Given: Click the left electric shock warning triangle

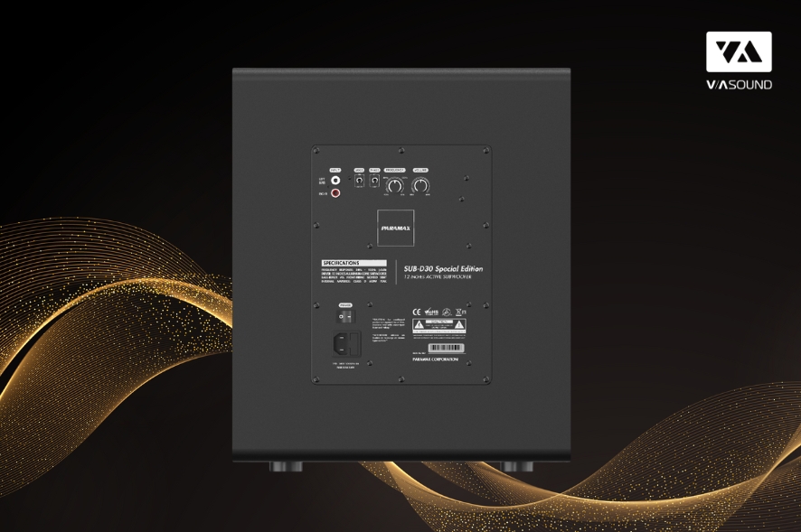Looking at the screenshot, I should pos(419,323).
